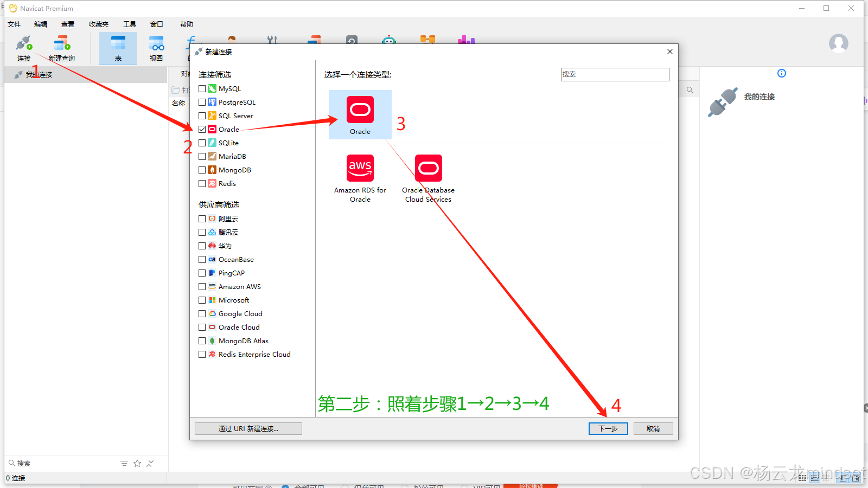Click the 连接 (Connection) toolbar icon
This screenshot has width=868, height=488.
tap(24, 48)
